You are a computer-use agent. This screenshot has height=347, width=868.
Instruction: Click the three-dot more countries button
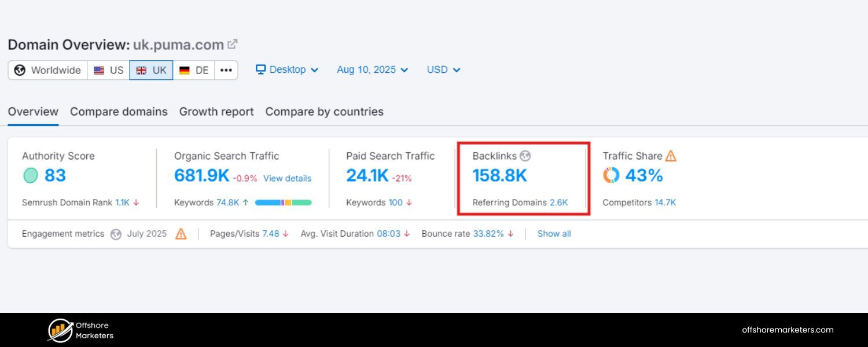(226, 69)
